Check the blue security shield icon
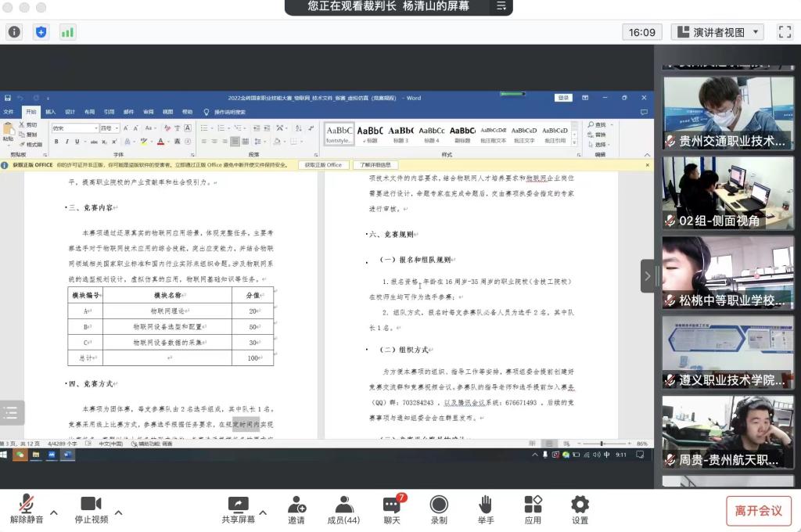This screenshot has height=532, width=801. tap(41, 32)
